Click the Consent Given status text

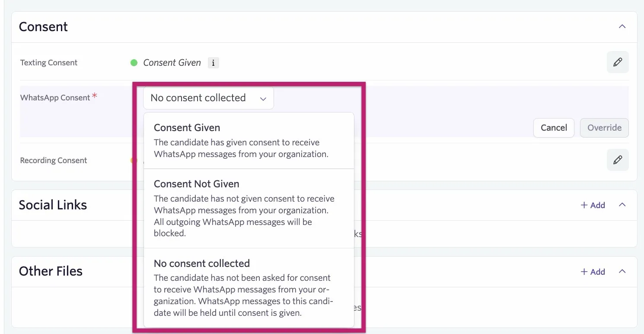click(172, 63)
